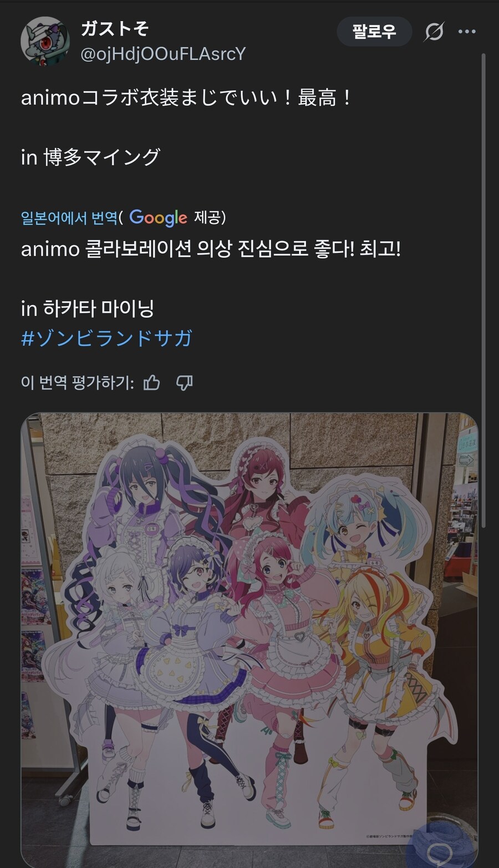Select the ガストそ display name
Viewport: 499px width, 868px height.
tap(115, 29)
